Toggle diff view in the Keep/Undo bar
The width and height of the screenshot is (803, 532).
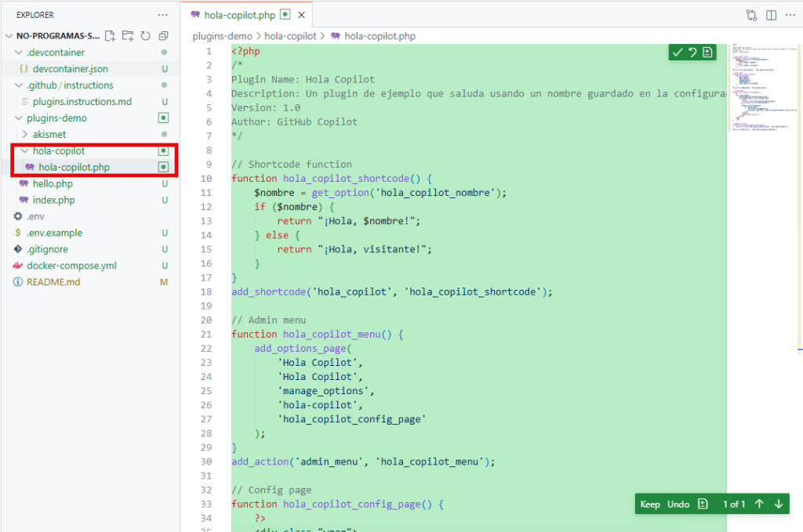pos(703,504)
